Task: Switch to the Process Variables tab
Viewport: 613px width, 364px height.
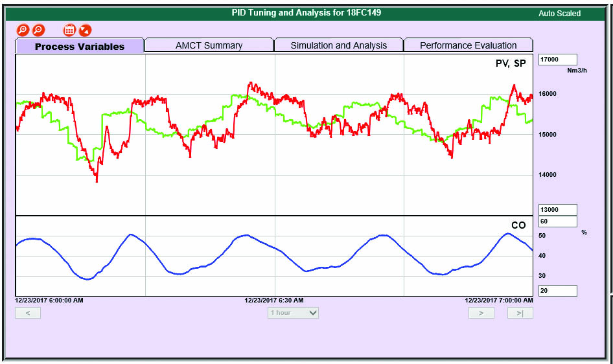Action: [80, 46]
